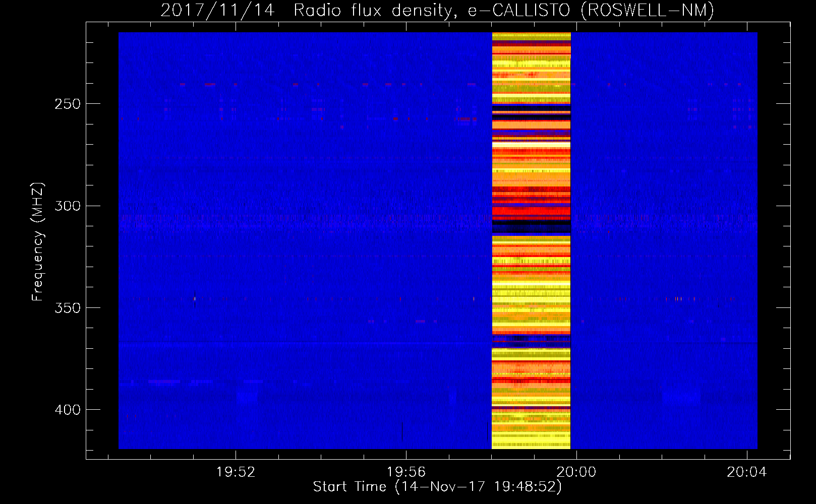Click the 350 frequency tick label
This screenshot has height=504, width=816.
[x=68, y=307]
